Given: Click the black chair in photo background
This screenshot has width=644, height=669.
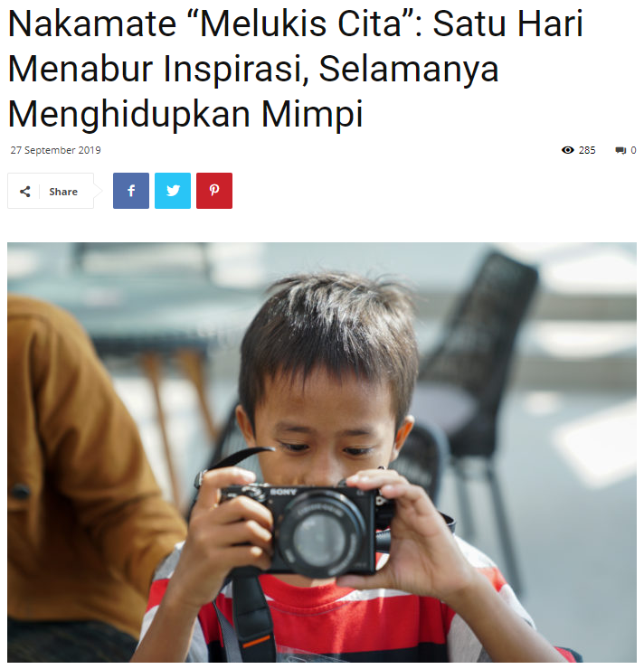Looking at the screenshot, I should pos(478,363).
